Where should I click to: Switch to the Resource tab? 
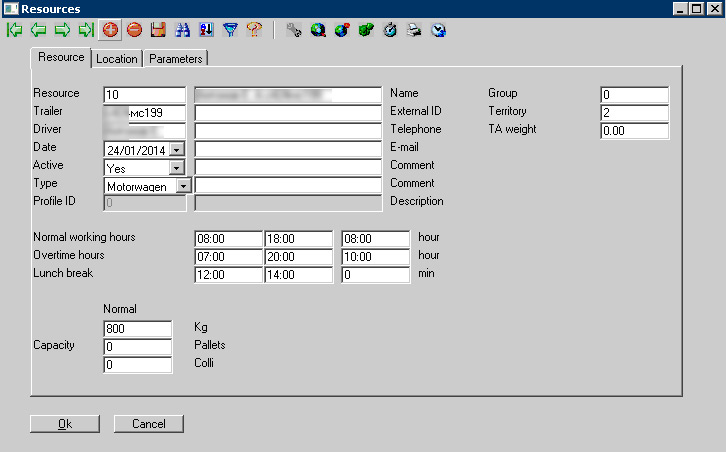pyautogui.click(x=61, y=57)
